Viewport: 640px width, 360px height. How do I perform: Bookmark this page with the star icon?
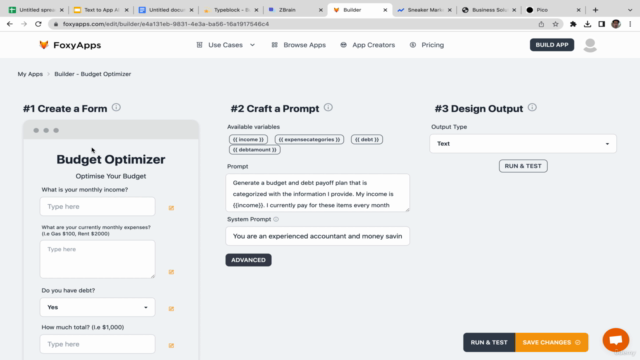coord(556,24)
